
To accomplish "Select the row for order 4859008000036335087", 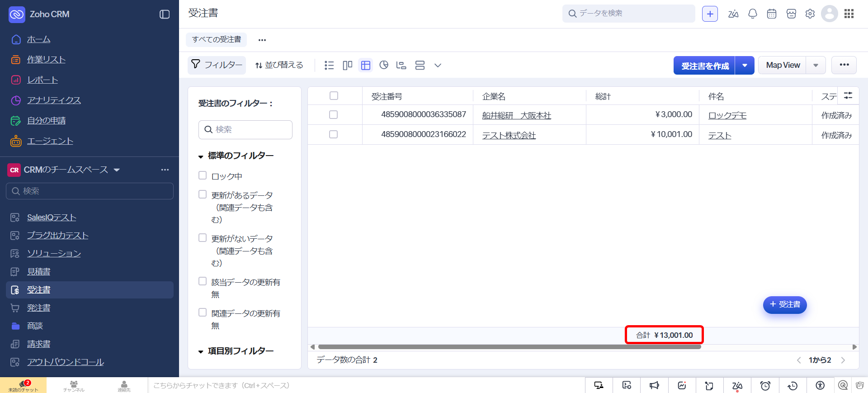I will 334,115.
